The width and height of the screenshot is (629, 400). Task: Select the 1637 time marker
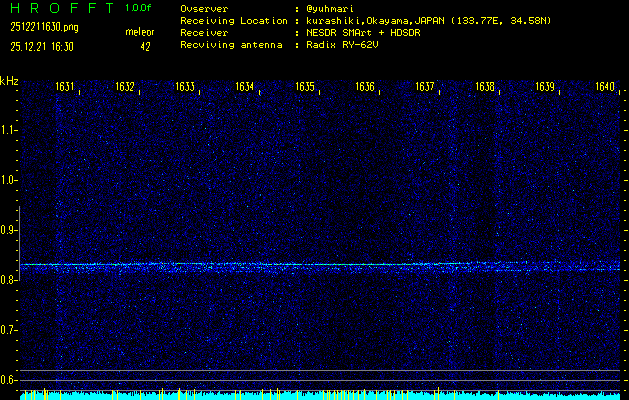click(x=425, y=87)
